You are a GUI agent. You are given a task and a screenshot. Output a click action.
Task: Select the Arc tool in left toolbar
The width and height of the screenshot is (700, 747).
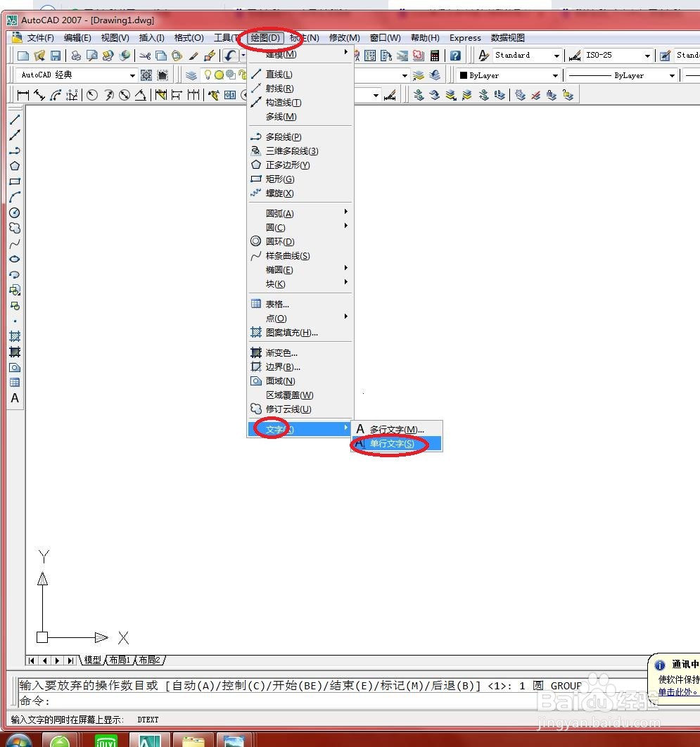tap(15, 197)
